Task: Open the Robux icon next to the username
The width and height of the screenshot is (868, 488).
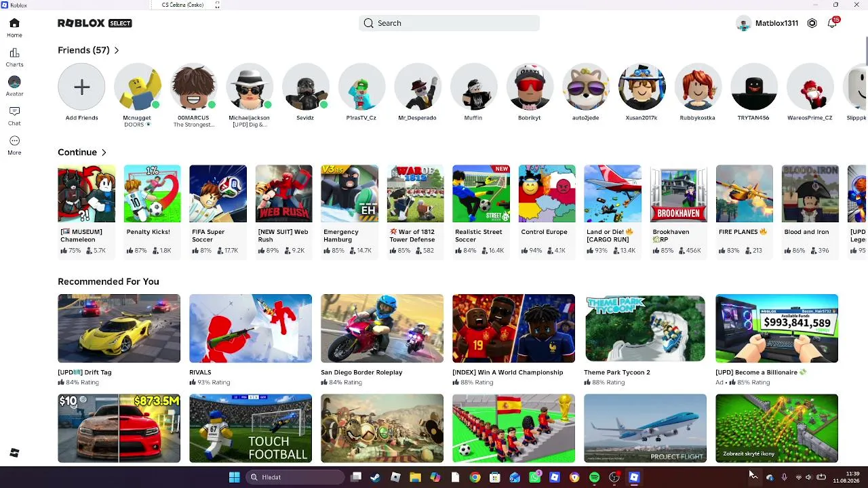Action: coord(812,23)
